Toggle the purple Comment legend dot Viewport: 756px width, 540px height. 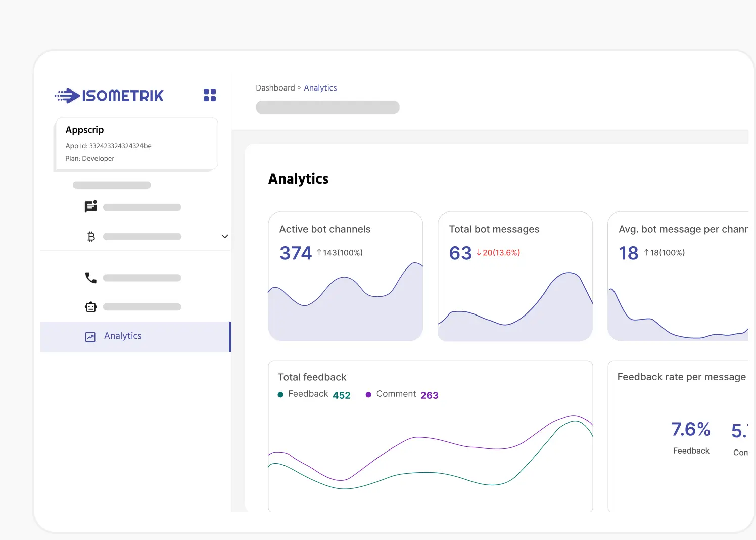[x=368, y=395]
